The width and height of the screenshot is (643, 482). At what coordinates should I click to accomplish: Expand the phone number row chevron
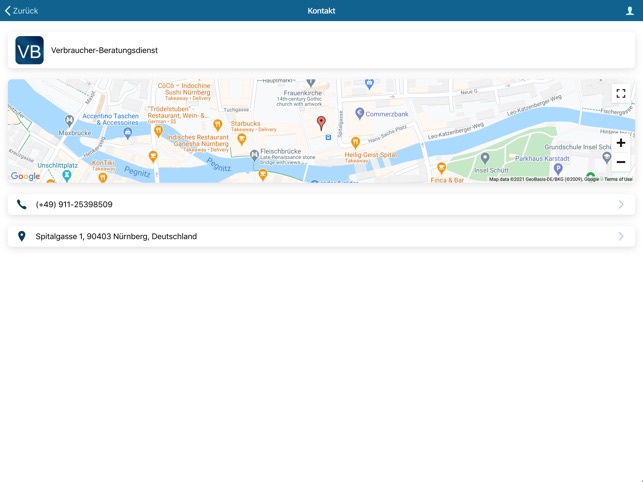point(620,204)
